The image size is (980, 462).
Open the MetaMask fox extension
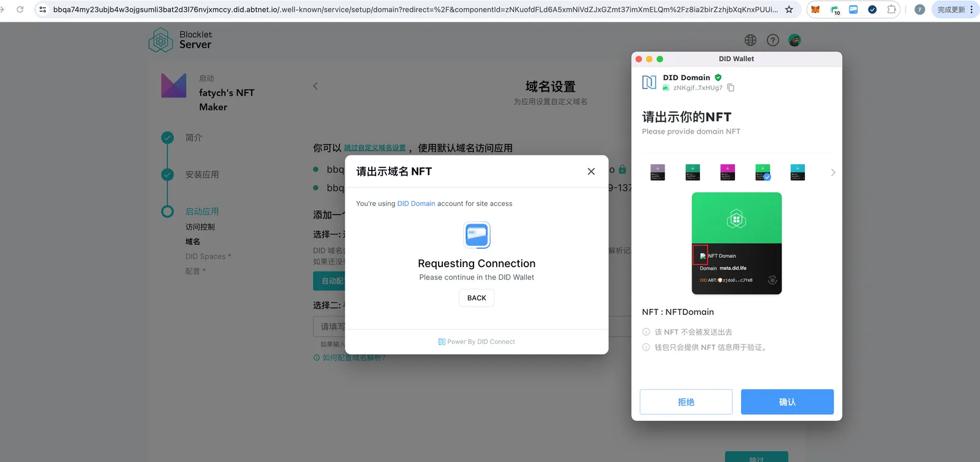(x=815, y=10)
